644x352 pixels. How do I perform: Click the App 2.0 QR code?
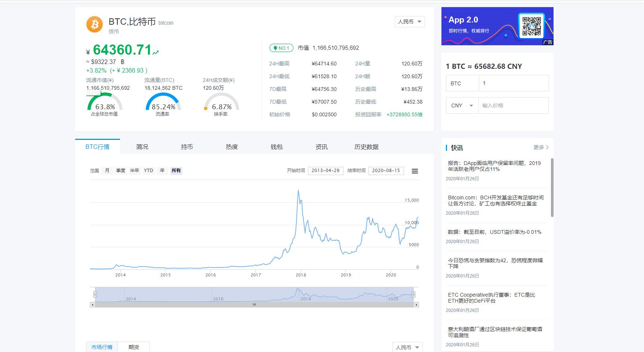point(531,26)
